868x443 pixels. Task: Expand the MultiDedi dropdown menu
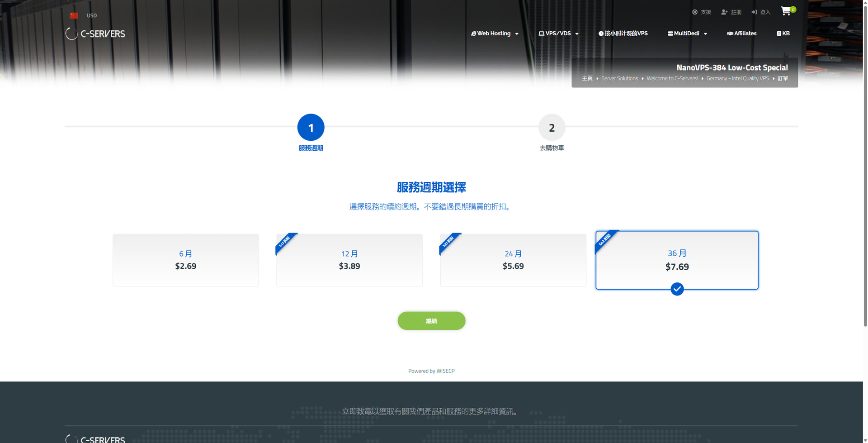point(687,33)
